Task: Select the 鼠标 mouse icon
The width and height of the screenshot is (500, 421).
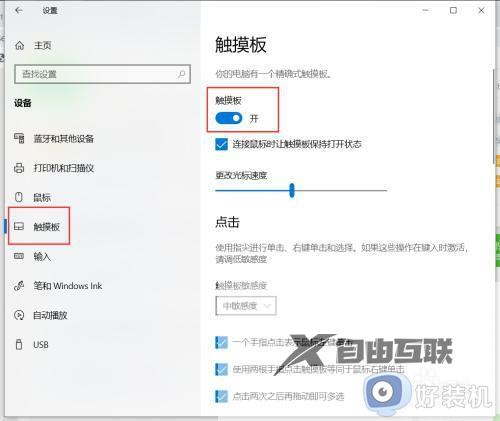Action: [x=19, y=197]
